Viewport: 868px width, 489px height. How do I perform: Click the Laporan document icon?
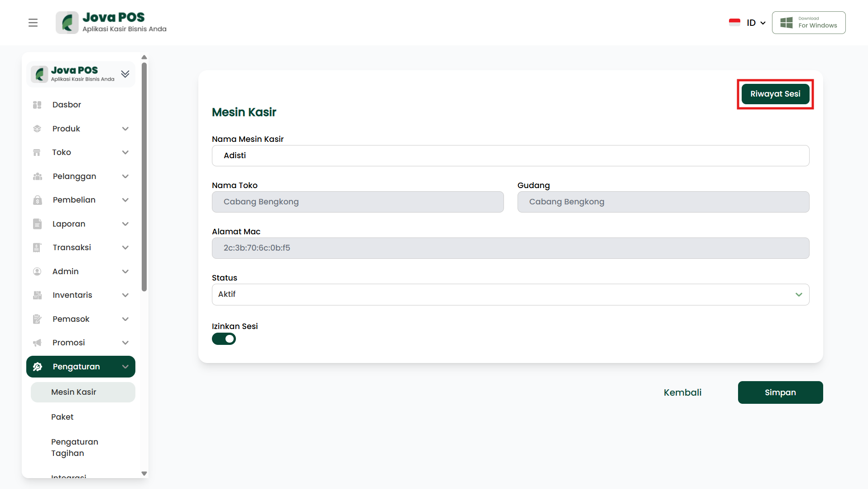coord(37,224)
